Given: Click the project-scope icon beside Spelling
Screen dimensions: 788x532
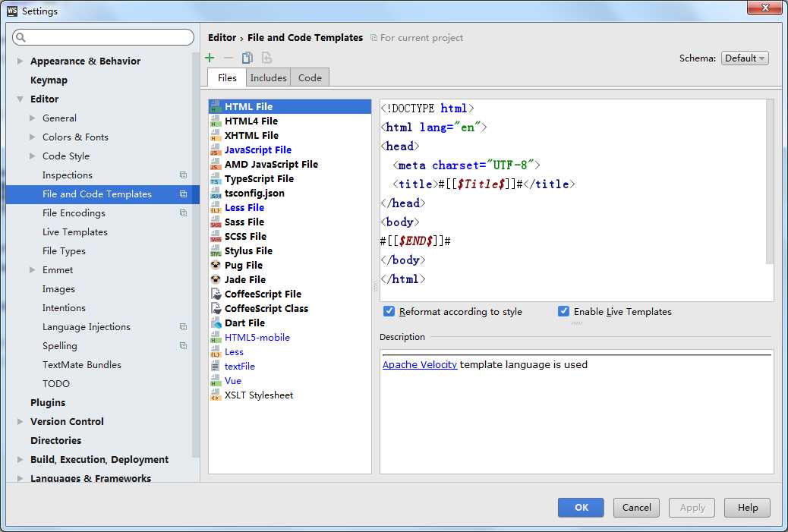Looking at the screenshot, I should [x=183, y=345].
